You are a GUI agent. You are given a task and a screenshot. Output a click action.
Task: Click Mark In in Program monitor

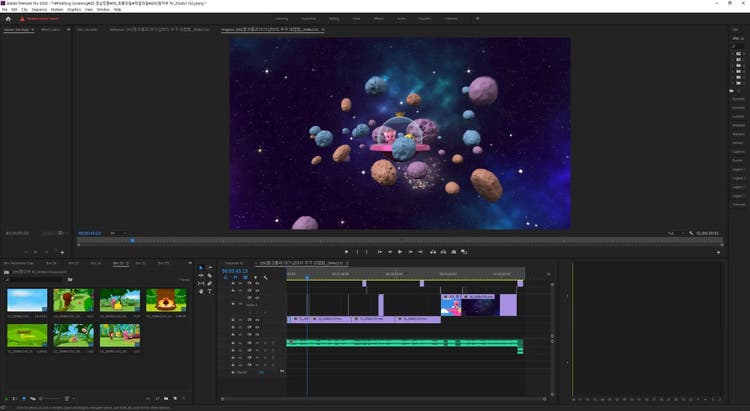357,252
